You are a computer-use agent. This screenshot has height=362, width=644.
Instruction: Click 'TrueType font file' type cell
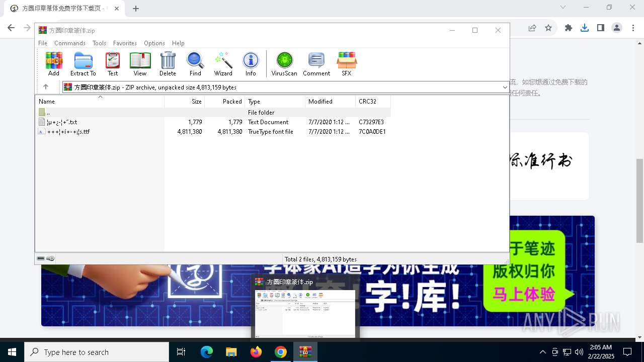click(271, 131)
